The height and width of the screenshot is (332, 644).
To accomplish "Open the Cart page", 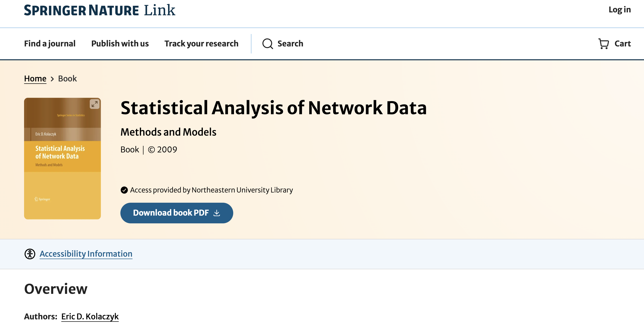I will [x=622, y=44].
